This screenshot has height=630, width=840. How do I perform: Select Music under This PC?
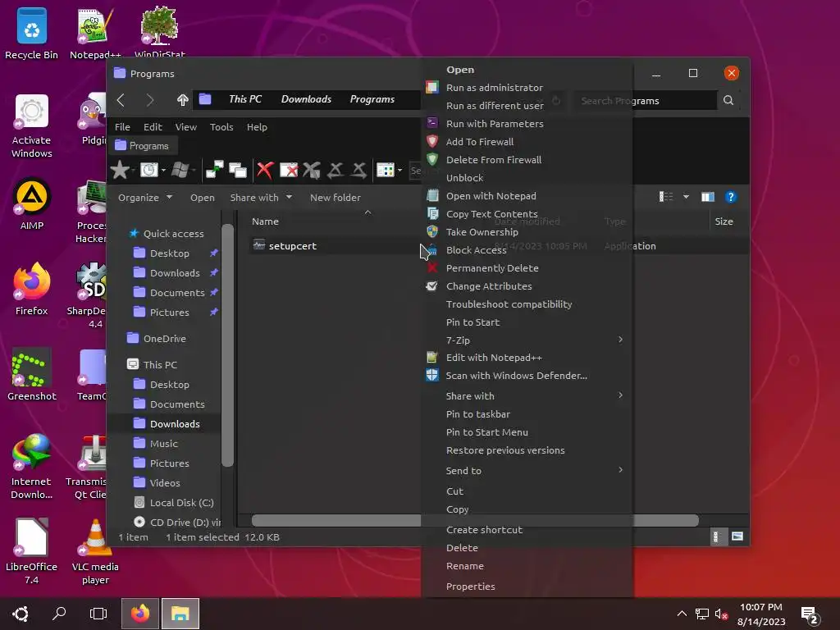click(x=155, y=444)
